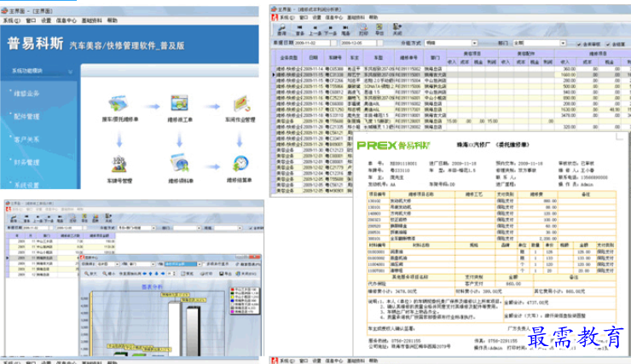The width and height of the screenshot is (631, 364).
Task: Click 预览 preview in chart window toolbar
Action: pos(188,274)
